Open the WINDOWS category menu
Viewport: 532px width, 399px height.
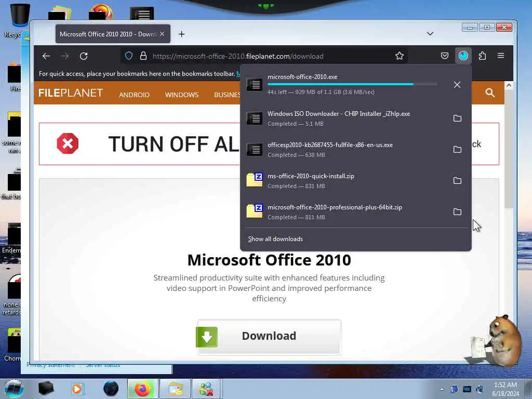click(x=181, y=95)
